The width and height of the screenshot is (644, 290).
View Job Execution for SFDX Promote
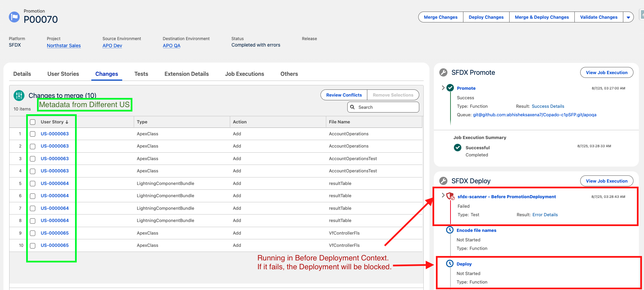click(x=607, y=72)
